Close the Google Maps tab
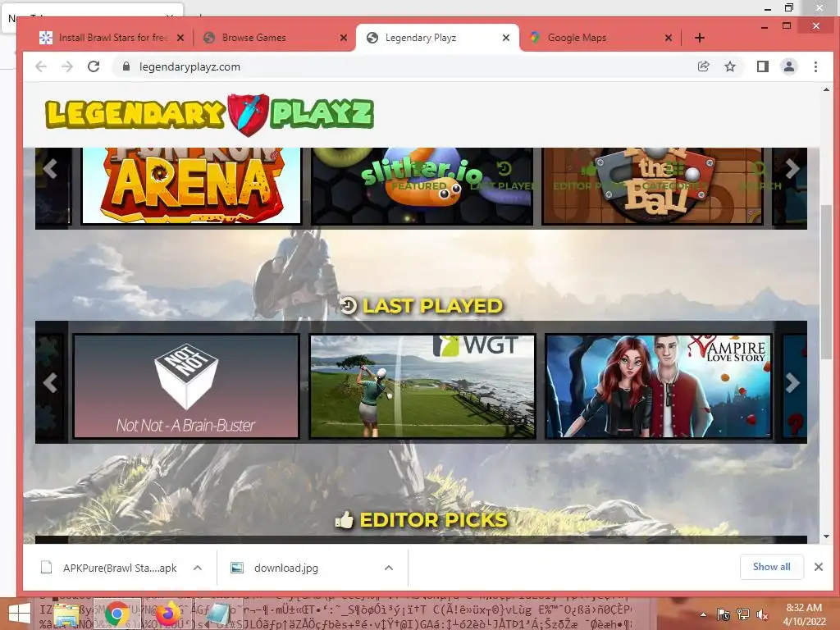This screenshot has height=630, width=840. pos(668,38)
